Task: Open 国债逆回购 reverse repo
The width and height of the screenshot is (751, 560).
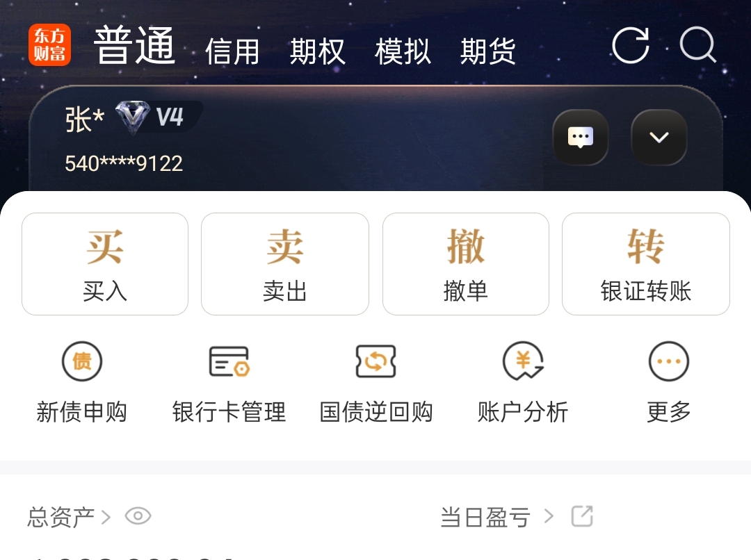Action: [376, 384]
